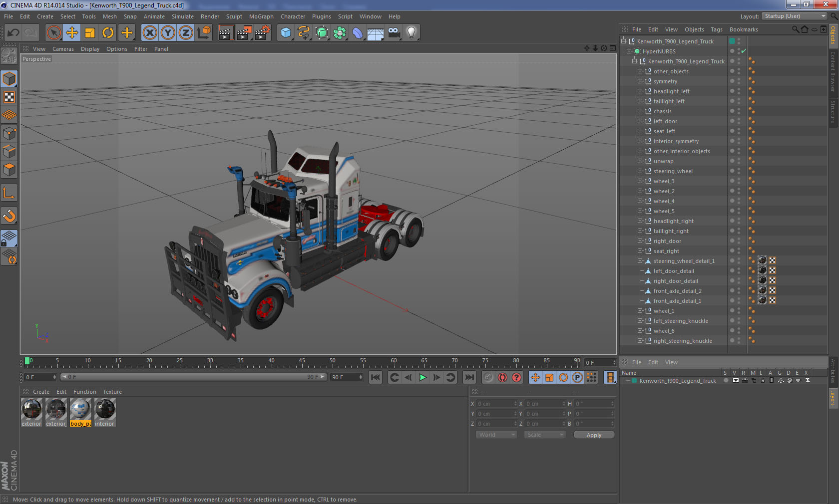
Task: Open the Scale mode dropdown
Action: point(545,435)
